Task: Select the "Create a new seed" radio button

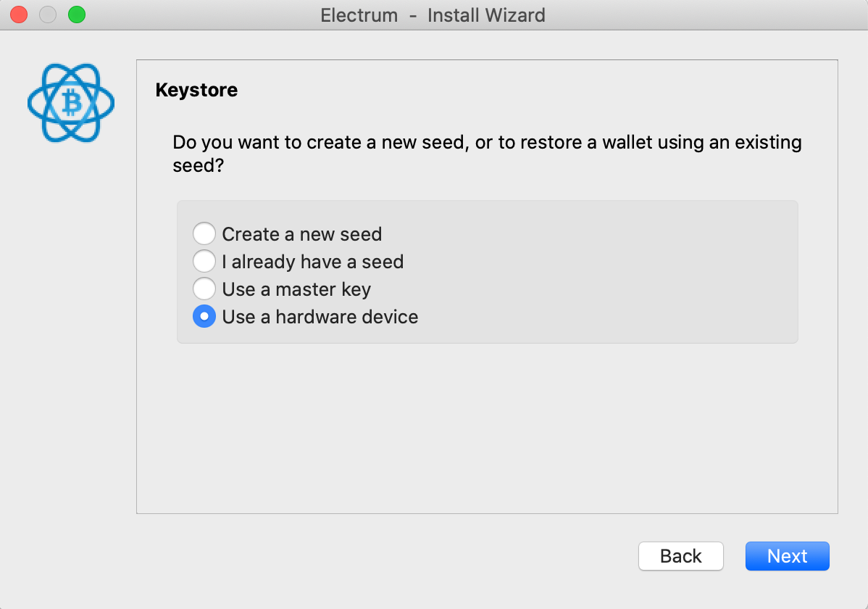Action: tap(204, 234)
